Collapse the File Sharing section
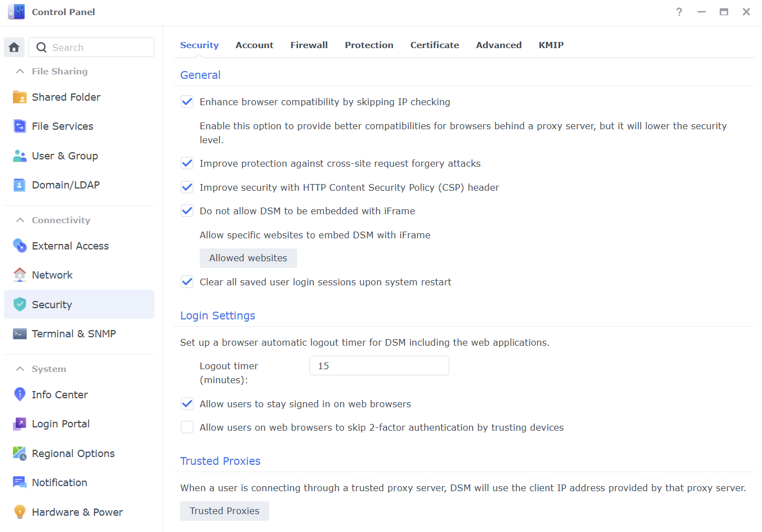 coord(20,71)
